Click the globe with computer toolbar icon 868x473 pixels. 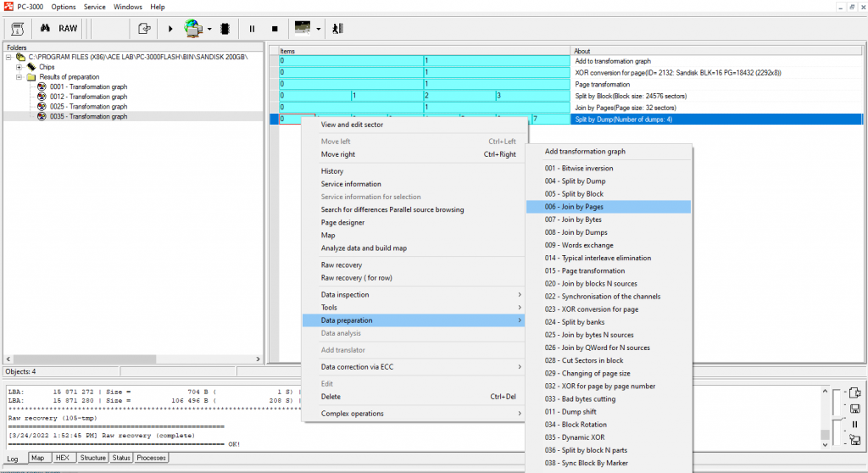193,28
